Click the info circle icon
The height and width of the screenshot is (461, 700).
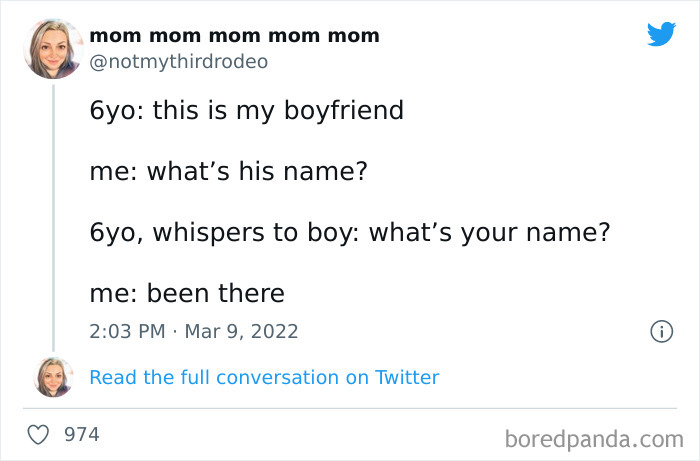pos(660,331)
